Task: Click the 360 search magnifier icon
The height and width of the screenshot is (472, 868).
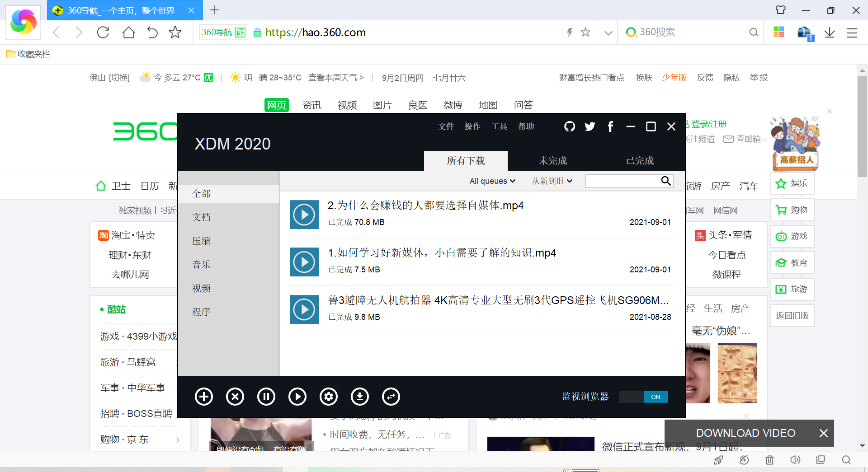Action: [754, 32]
